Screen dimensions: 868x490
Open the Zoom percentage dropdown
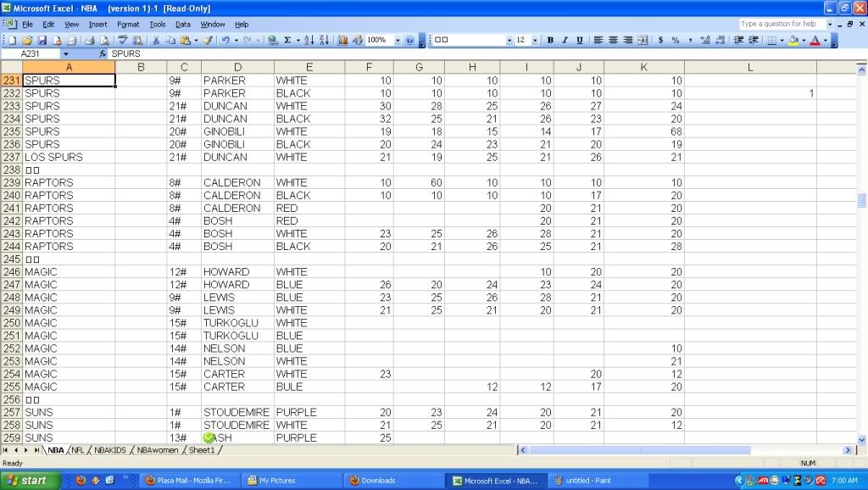pyautogui.click(x=398, y=40)
